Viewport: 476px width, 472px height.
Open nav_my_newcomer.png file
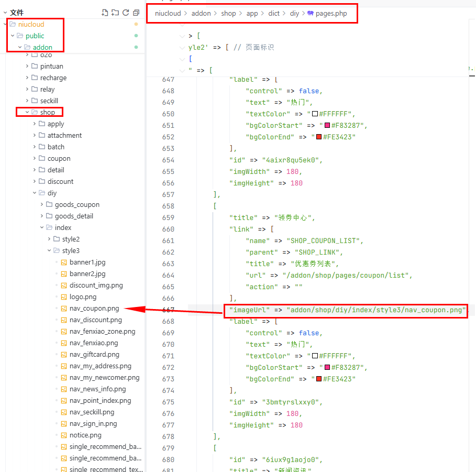(104, 378)
